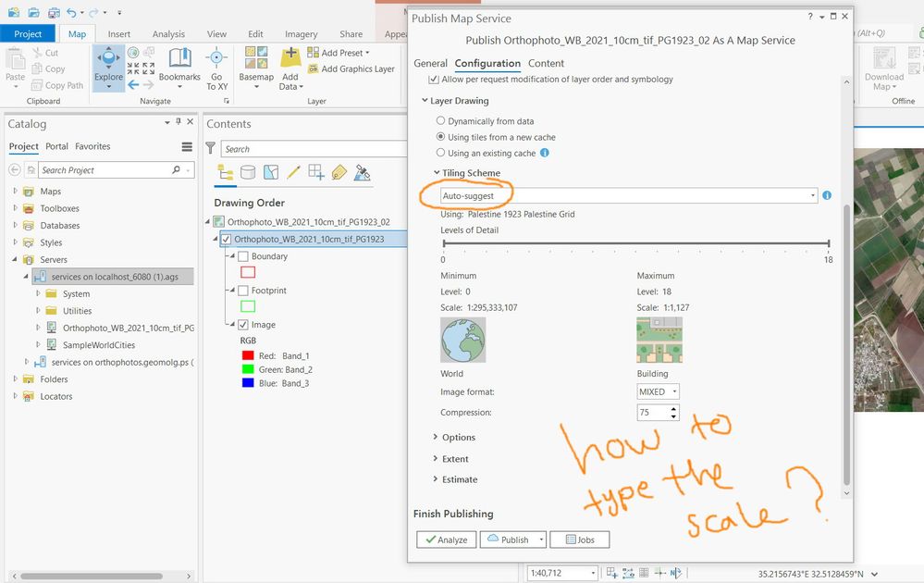Select List By Editing pencil icon

293,172
